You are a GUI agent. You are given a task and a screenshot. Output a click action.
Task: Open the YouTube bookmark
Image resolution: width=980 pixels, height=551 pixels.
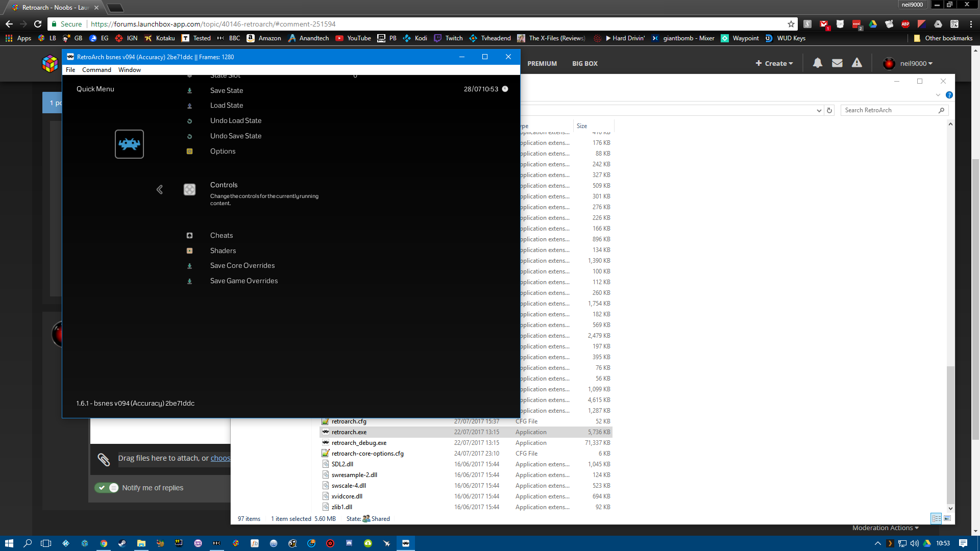(x=353, y=38)
